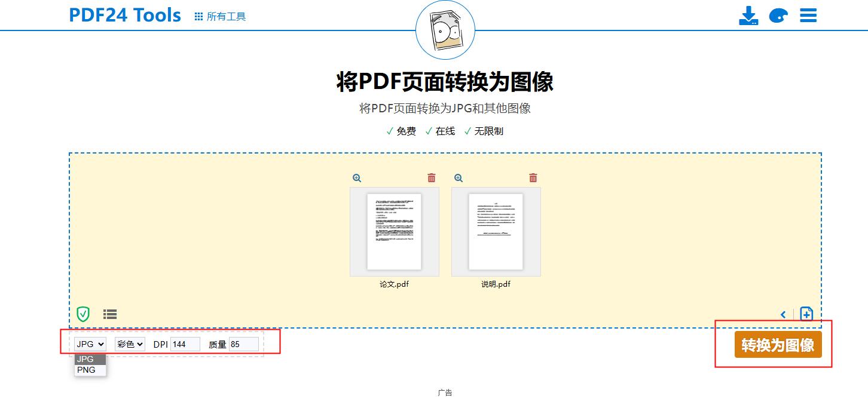Click the download desktop version icon

point(749,15)
